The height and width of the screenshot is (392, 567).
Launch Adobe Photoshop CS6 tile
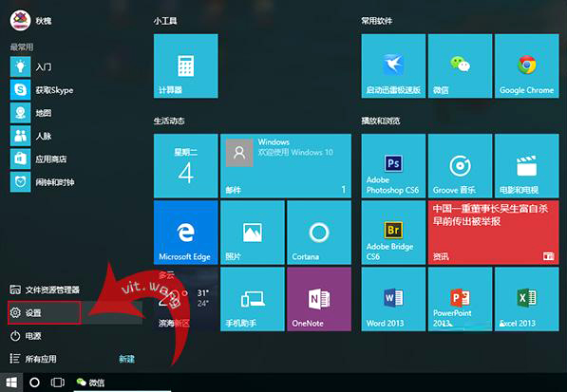click(x=393, y=166)
